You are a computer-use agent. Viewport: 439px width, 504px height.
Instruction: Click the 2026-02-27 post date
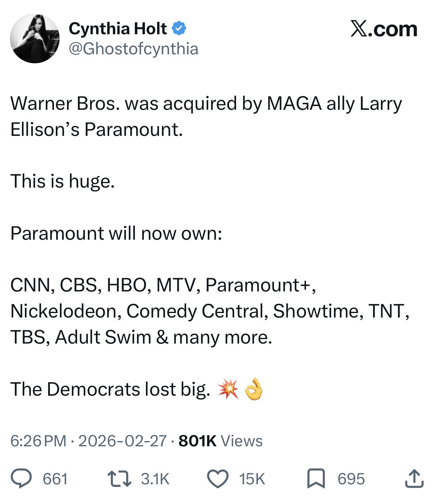pos(123,441)
